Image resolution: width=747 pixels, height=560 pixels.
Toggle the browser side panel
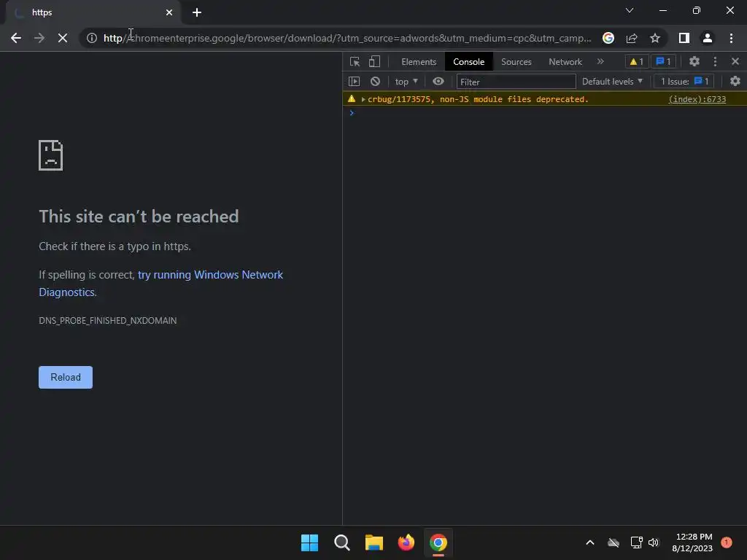pos(684,38)
